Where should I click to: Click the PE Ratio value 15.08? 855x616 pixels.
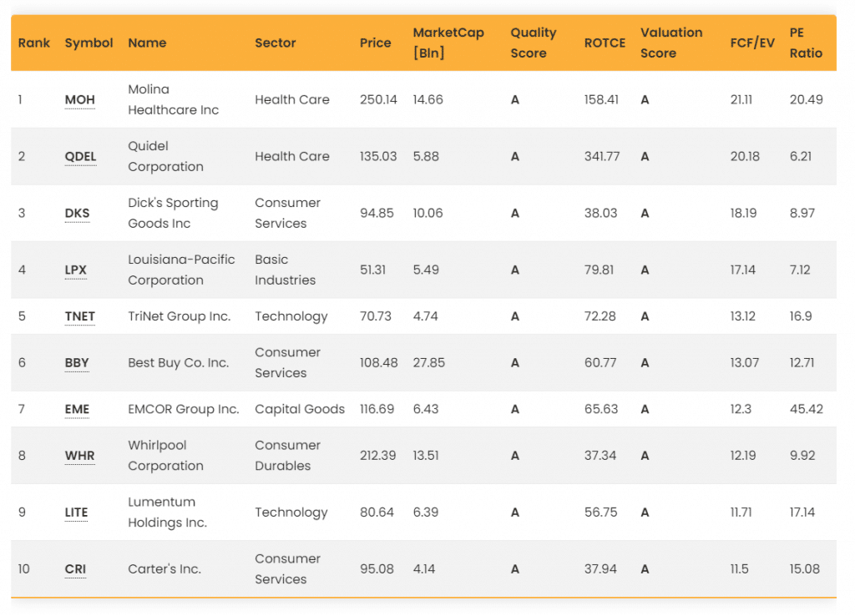(x=804, y=568)
